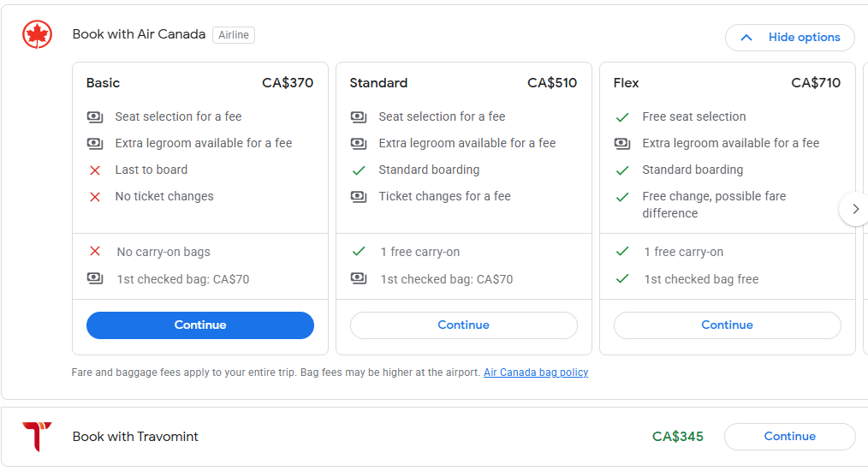Click the red X beside No carry-on bags
This screenshot has width=868, height=471.
pyautogui.click(x=95, y=252)
